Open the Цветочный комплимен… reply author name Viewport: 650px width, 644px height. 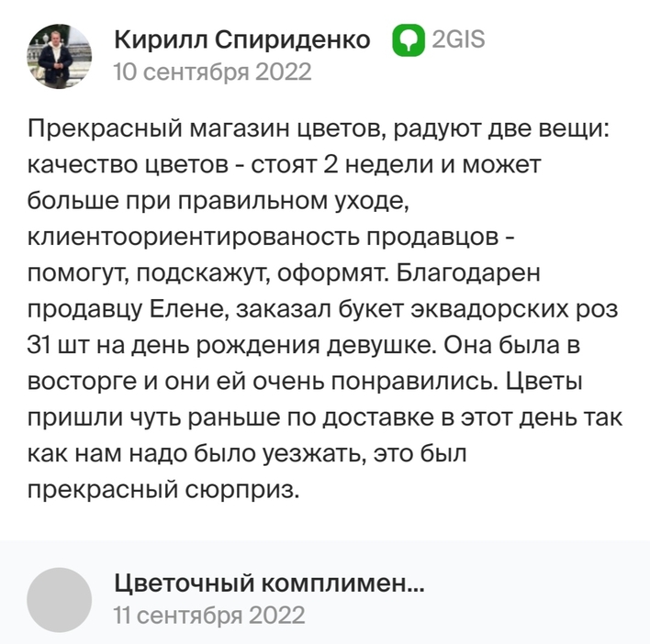click(x=269, y=583)
